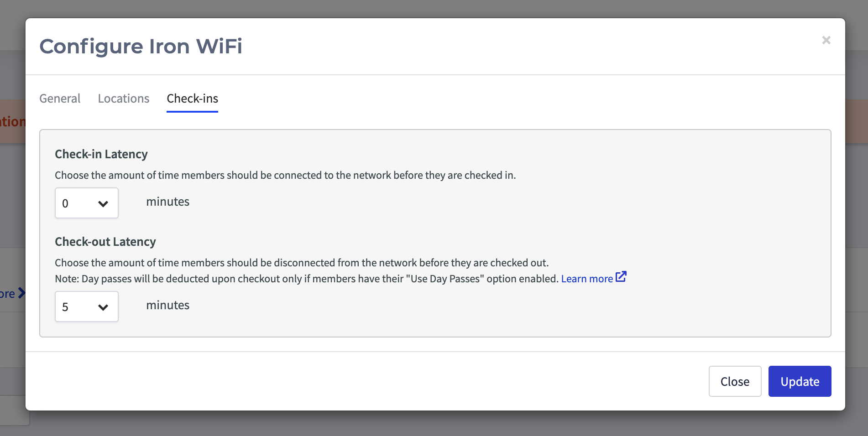Image resolution: width=868 pixels, height=436 pixels.
Task: Click the Check-in Latency heading
Action: click(x=101, y=154)
